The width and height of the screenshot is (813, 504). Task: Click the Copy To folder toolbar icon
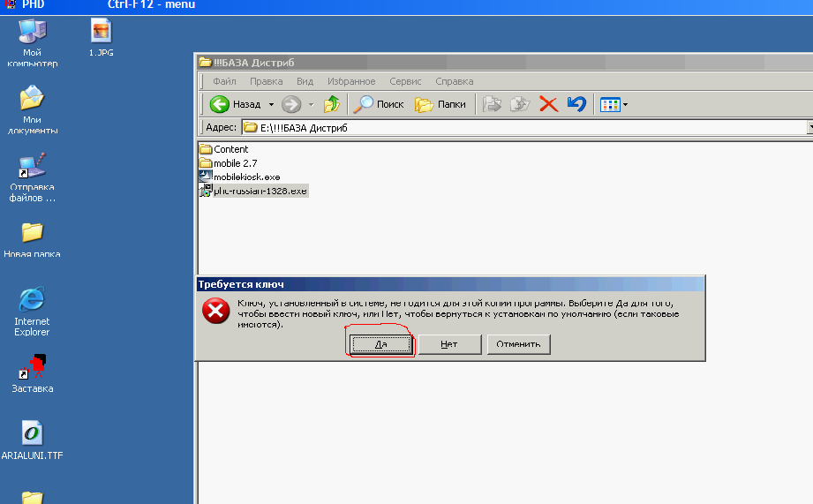(x=520, y=104)
